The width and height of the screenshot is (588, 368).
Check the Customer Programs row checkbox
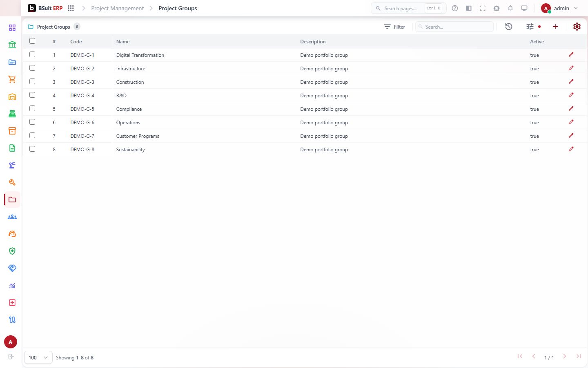coord(32,135)
